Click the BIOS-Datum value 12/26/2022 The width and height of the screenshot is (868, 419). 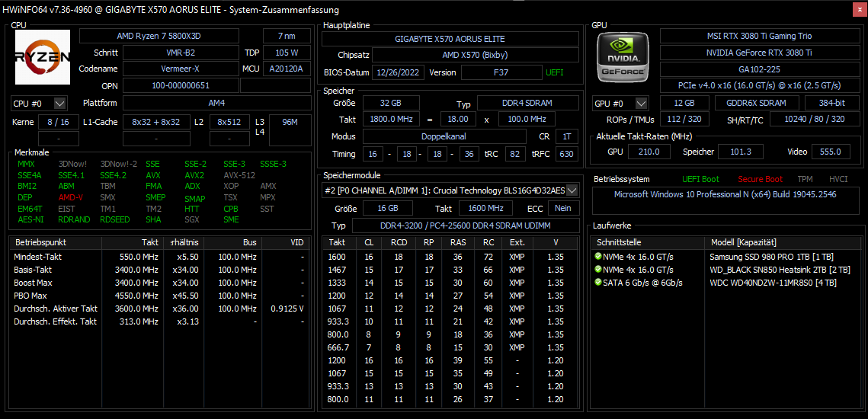(398, 72)
